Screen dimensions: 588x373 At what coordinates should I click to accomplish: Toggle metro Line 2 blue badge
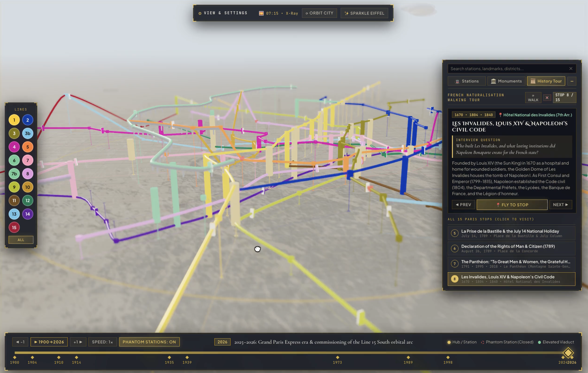(28, 120)
